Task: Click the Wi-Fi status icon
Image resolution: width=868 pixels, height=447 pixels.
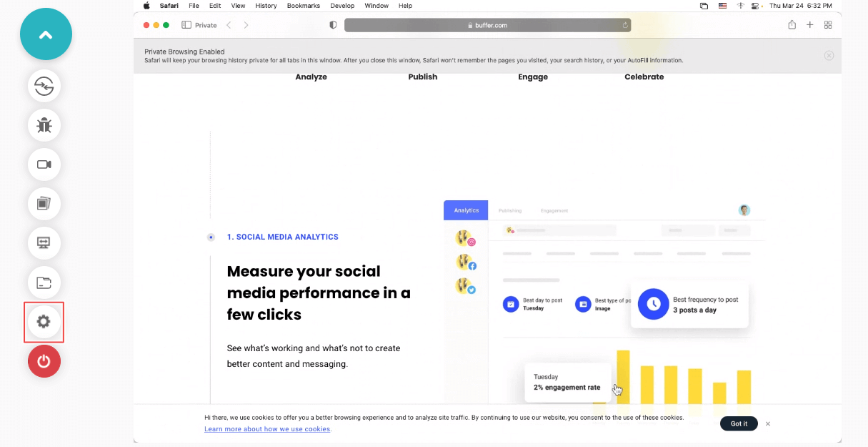Action: coord(740,5)
